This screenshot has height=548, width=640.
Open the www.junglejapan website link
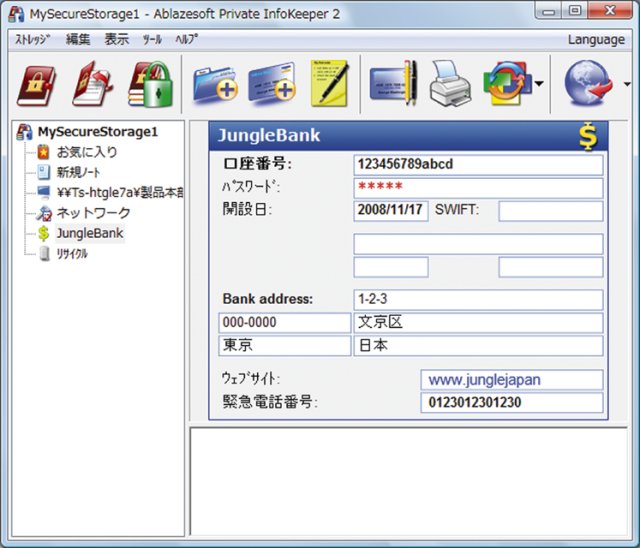click(x=484, y=380)
